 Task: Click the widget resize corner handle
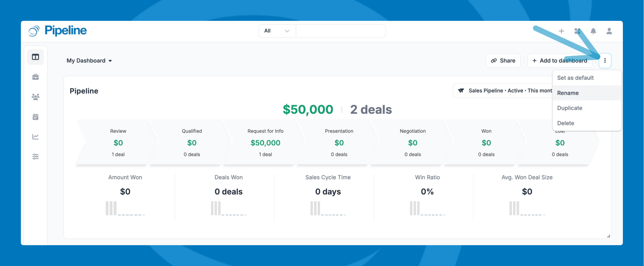tap(608, 236)
